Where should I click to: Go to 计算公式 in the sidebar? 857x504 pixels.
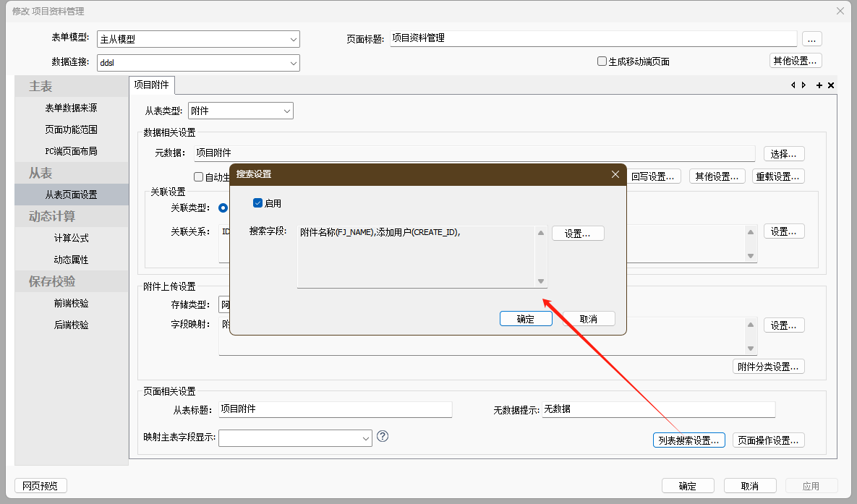tap(71, 238)
